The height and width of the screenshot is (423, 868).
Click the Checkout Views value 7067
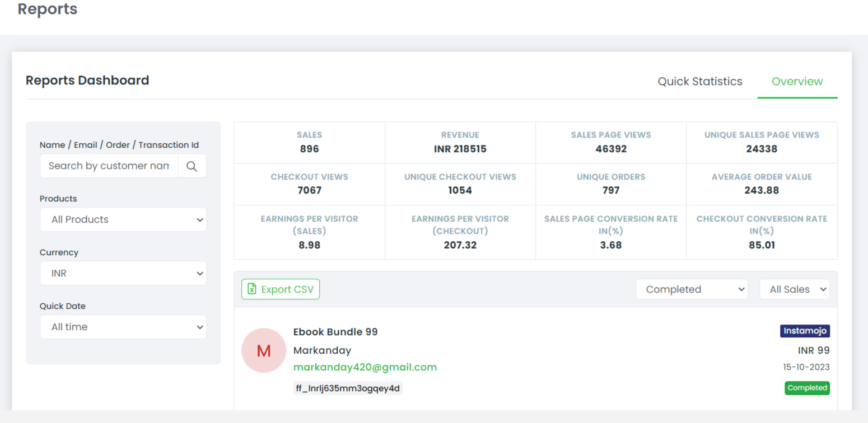309,190
